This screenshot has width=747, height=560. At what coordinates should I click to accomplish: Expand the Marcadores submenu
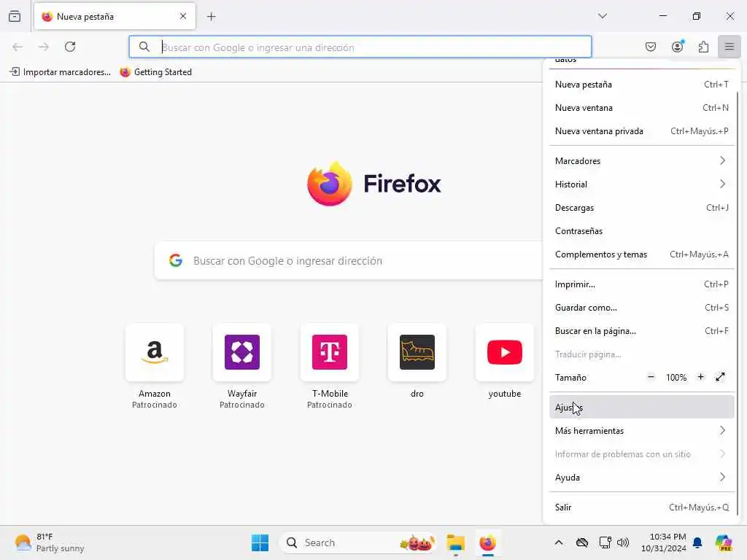(641, 161)
